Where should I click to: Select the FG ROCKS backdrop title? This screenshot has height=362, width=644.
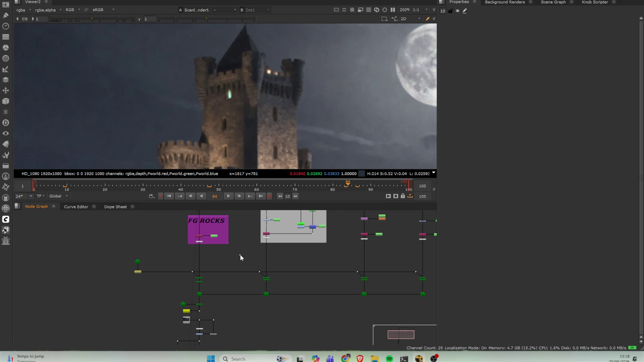click(206, 221)
